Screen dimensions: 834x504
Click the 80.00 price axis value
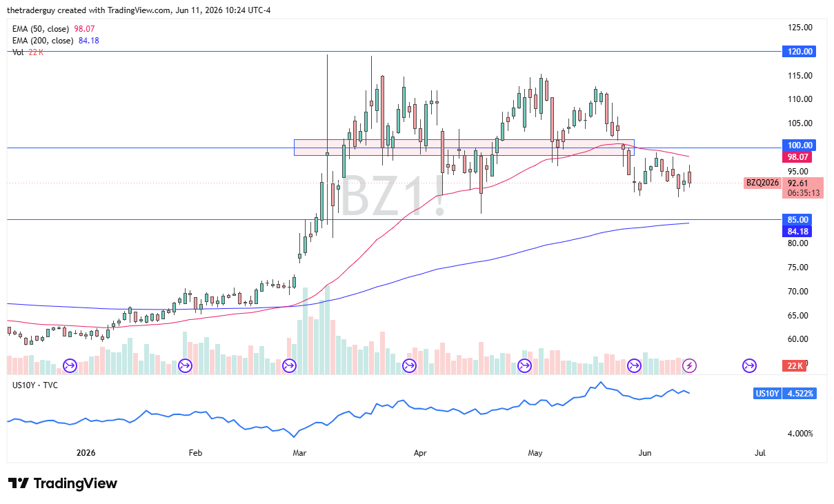coord(800,243)
